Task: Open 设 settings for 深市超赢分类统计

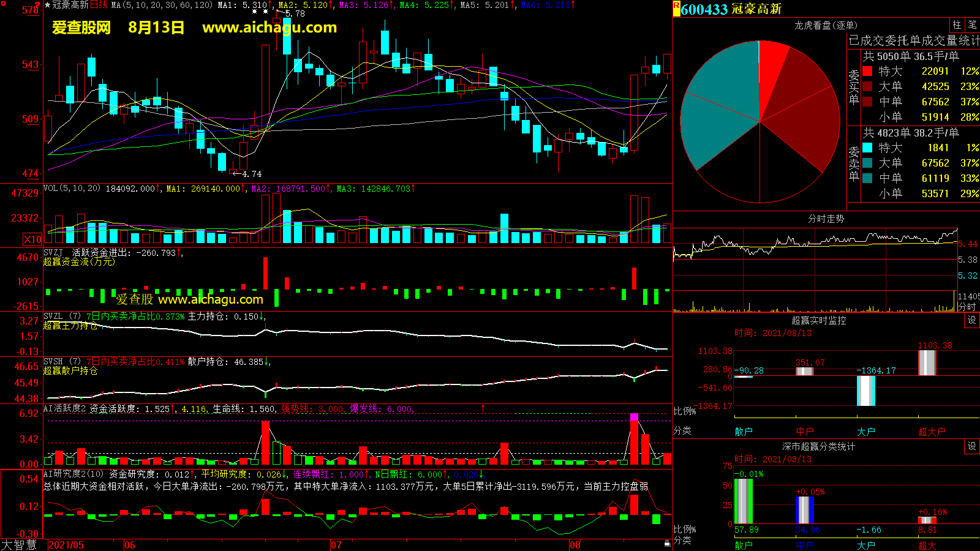Action: (x=972, y=446)
